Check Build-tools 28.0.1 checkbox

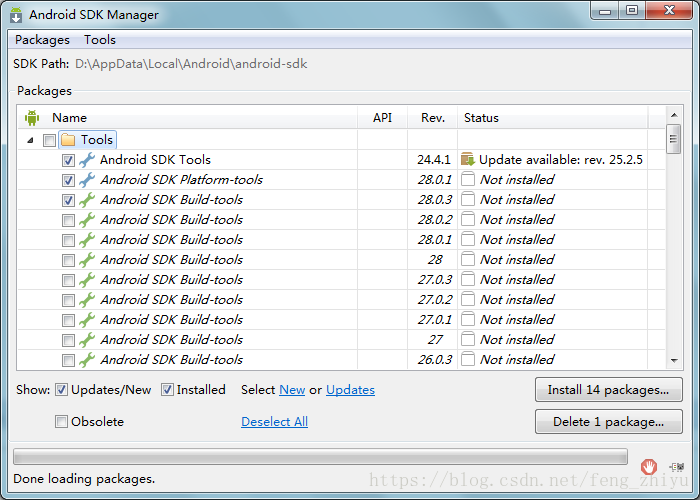[68, 240]
